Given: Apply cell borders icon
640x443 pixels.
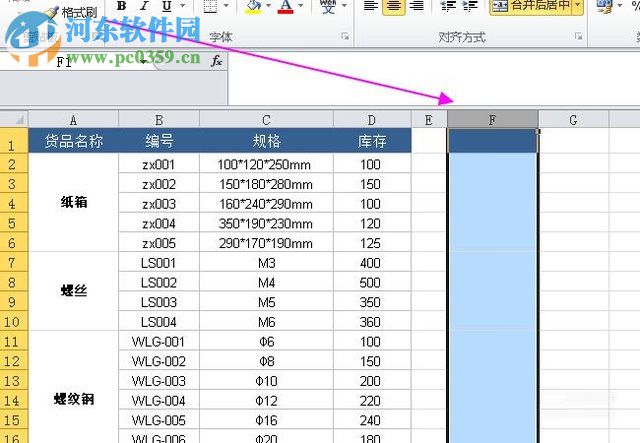Looking at the screenshot, I should 211,6.
